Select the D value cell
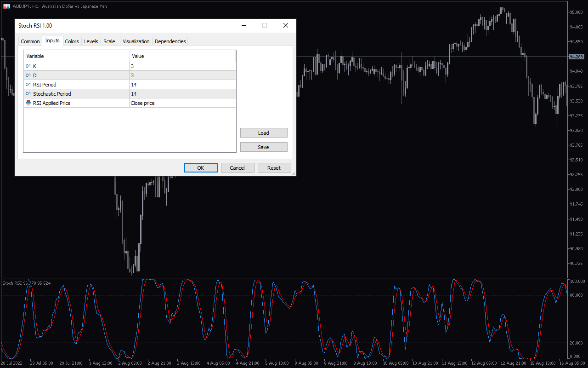The height and width of the screenshot is (368, 588). coord(182,75)
